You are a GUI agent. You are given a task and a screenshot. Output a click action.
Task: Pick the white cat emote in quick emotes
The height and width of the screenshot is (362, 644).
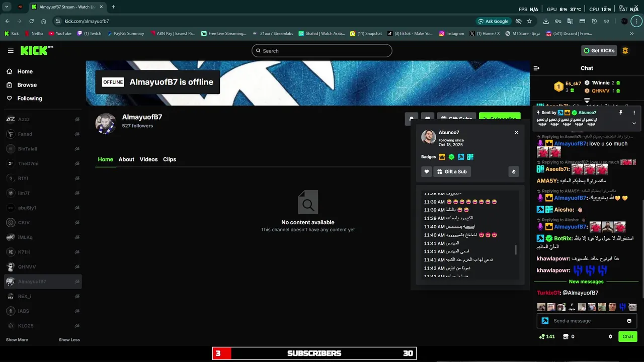click(x=632, y=307)
